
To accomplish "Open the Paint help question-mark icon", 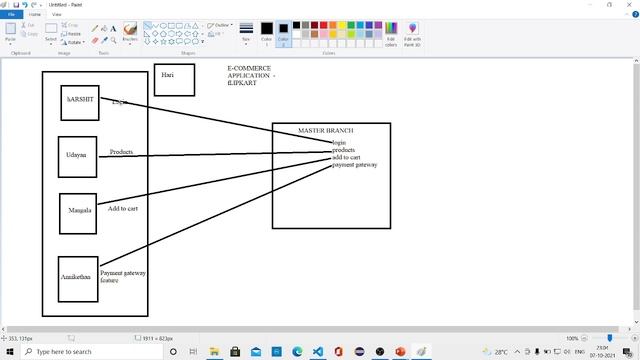I will [636, 14].
